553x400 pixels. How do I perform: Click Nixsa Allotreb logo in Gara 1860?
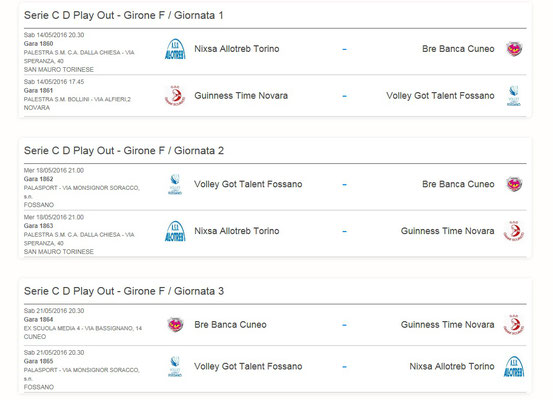(x=175, y=49)
